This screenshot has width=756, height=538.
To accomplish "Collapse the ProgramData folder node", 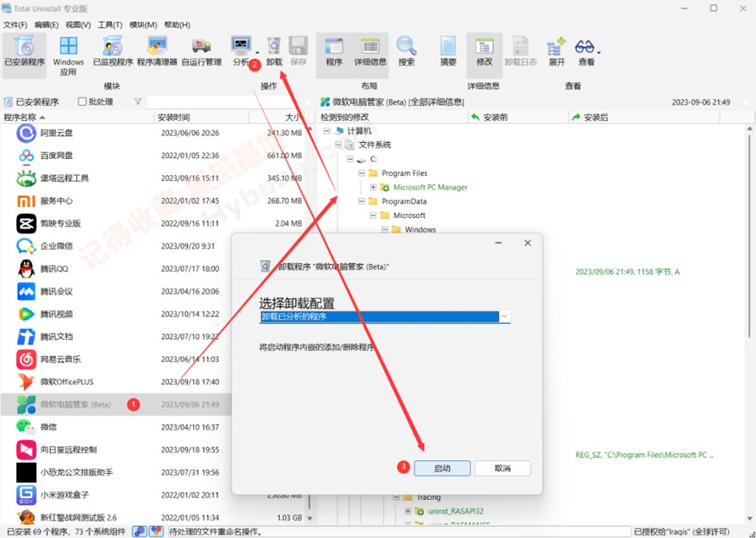I will click(362, 201).
